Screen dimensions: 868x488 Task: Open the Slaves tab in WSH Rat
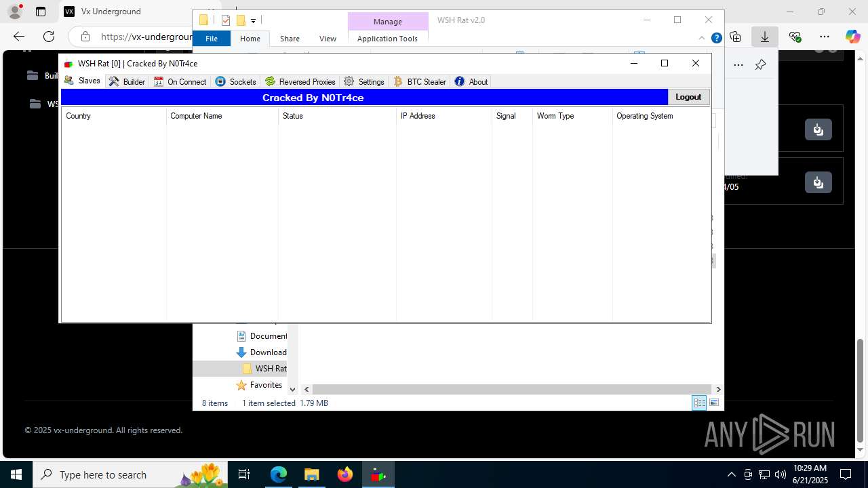point(82,81)
